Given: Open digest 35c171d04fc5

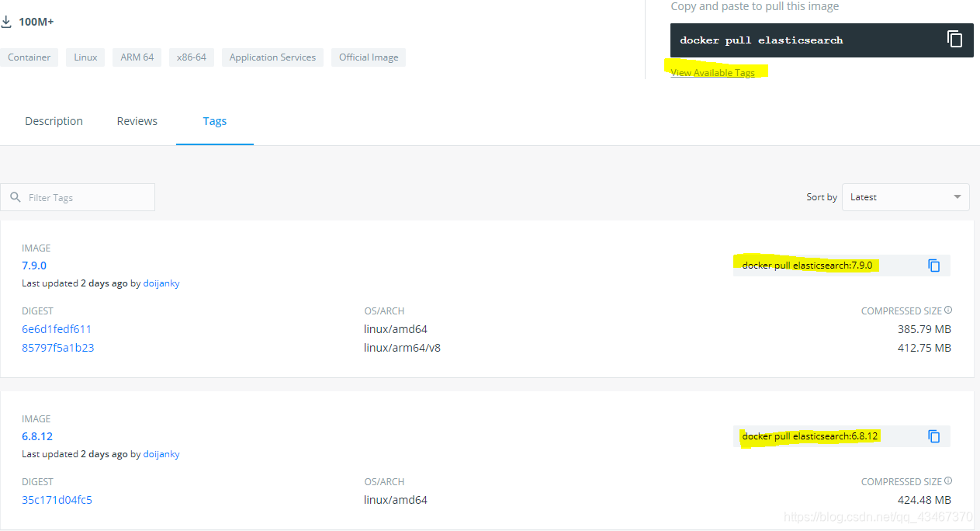Looking at the screenshot, I should [57, 500].
